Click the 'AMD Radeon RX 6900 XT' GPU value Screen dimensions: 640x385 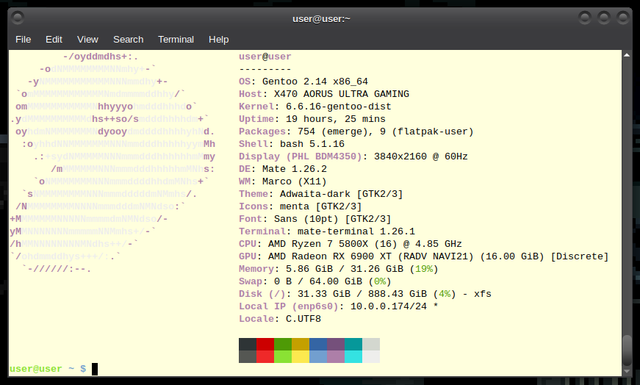(x=329, y=256)
